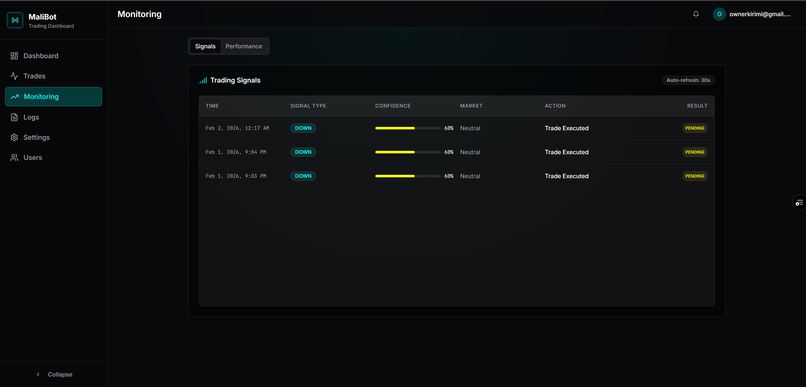Click the SIGNAL TYPE column header
The height and width of the screenshot is (387, 806).
pyautogui.click(x=308, y=106)
